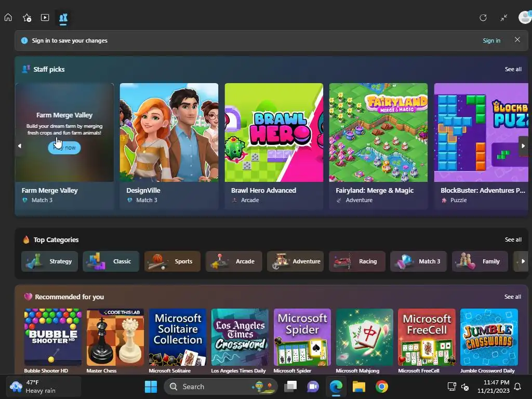Open the notification bell in system tray
The image size is (532, 399).
tap(518, 387)
